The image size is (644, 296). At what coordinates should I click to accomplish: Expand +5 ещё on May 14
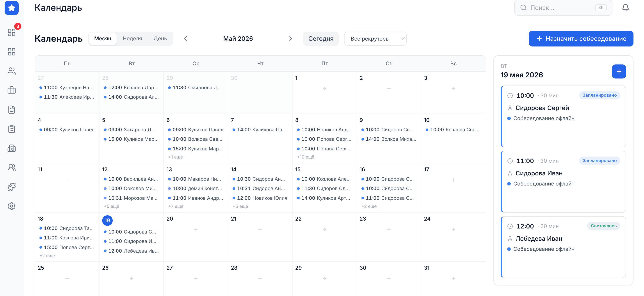pyautogui.click(x=240, y=206)
